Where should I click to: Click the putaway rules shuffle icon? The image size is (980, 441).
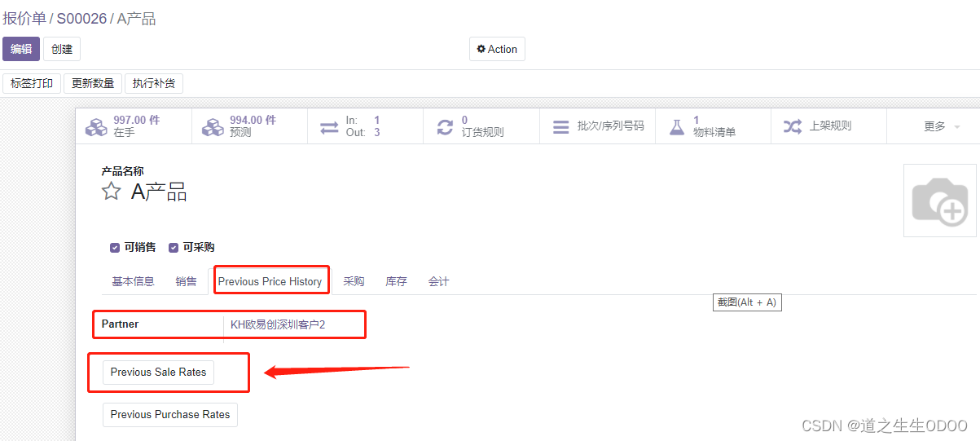tap(792, 126)
